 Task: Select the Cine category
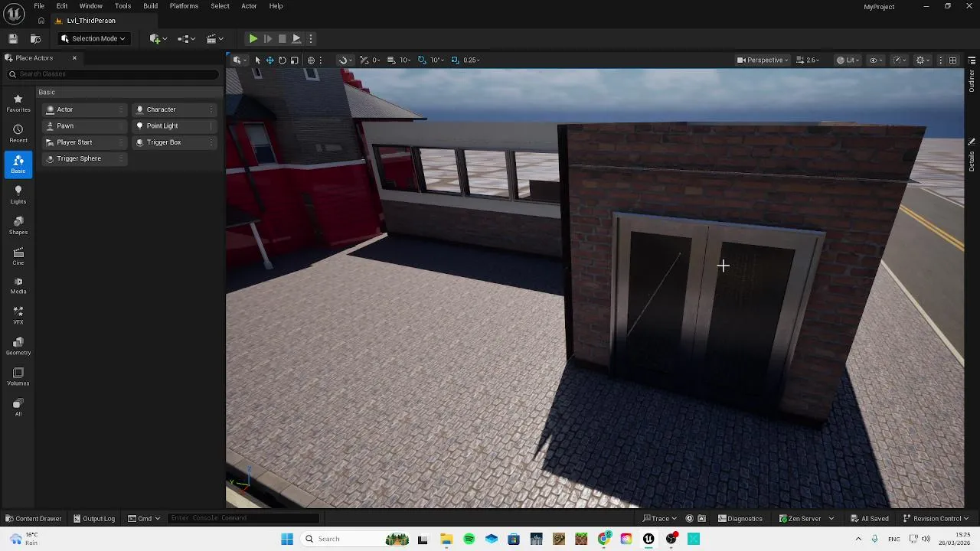point(18,256)
